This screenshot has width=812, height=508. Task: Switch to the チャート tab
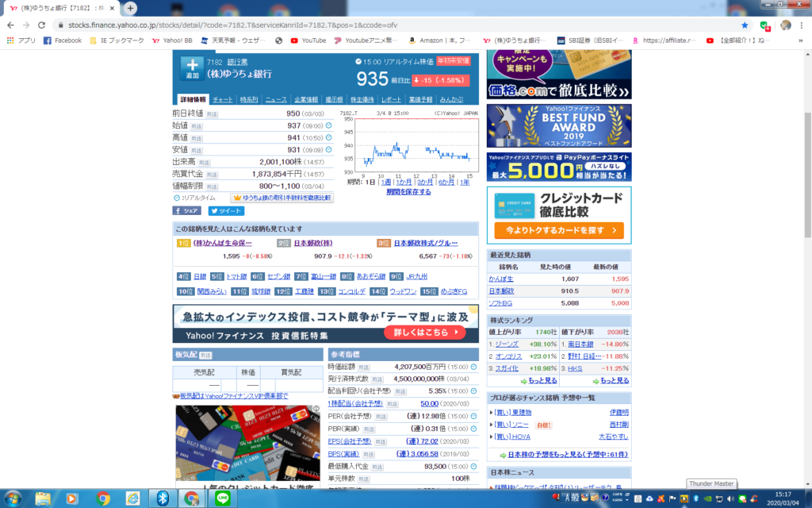click(x=222, y=100)
